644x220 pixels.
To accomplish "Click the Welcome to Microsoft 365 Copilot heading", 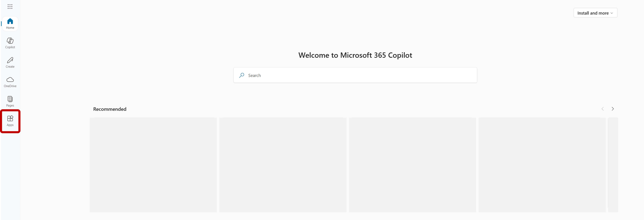I will click(x=355, y=55).
